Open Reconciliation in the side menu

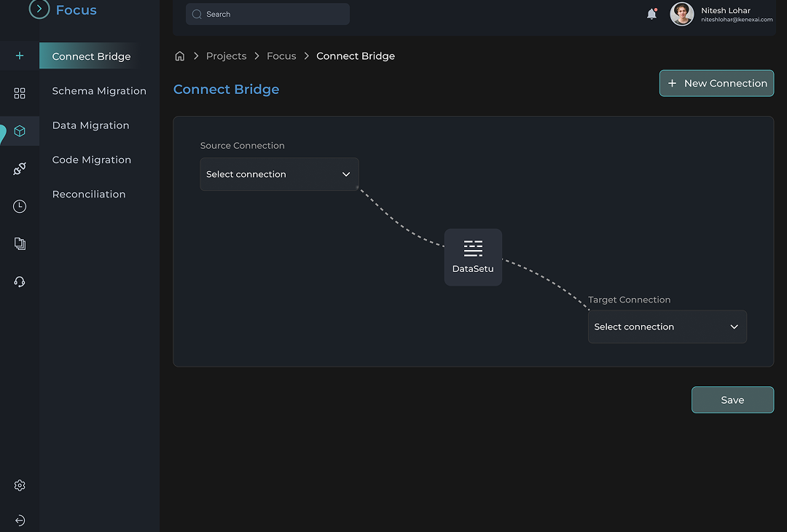click(x=89, y=195)
